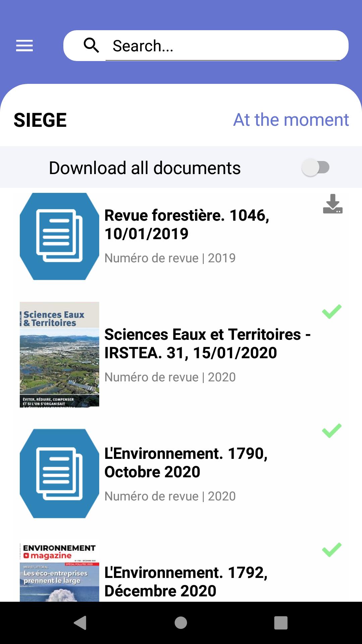Tap the Android home circle button
This screenshot has height=644, width=362.
(181, 623)
